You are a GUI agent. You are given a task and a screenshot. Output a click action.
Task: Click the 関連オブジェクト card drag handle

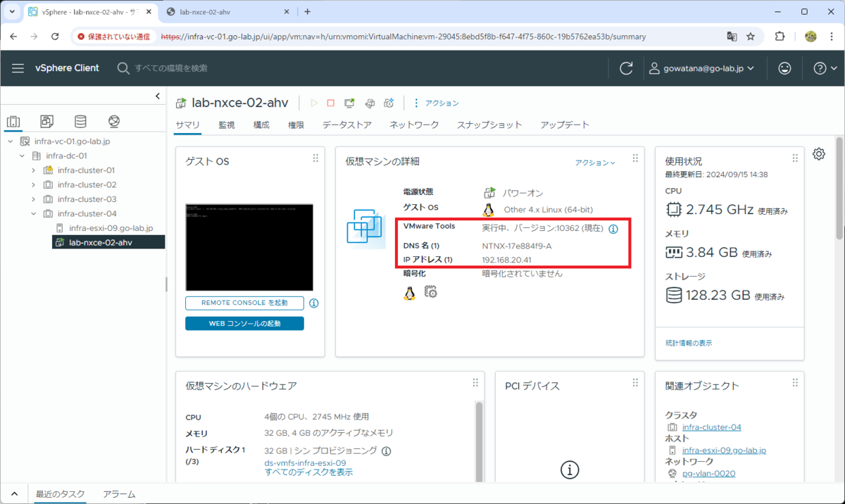[795, 382]
